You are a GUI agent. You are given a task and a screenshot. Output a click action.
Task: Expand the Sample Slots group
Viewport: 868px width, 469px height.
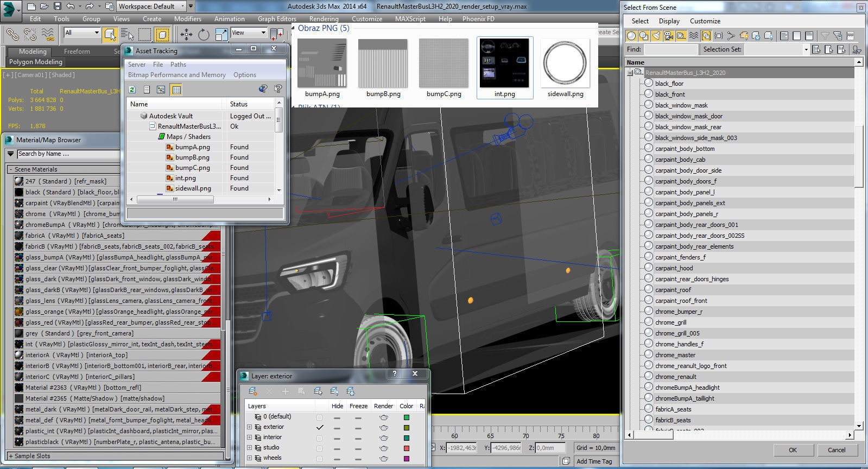coord(11,456)
